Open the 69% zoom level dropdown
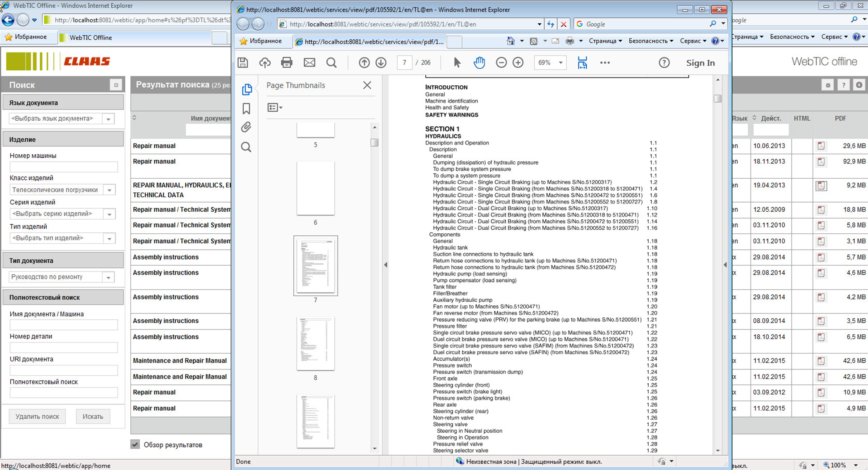 pyautogui.click(x=561, y=62)
